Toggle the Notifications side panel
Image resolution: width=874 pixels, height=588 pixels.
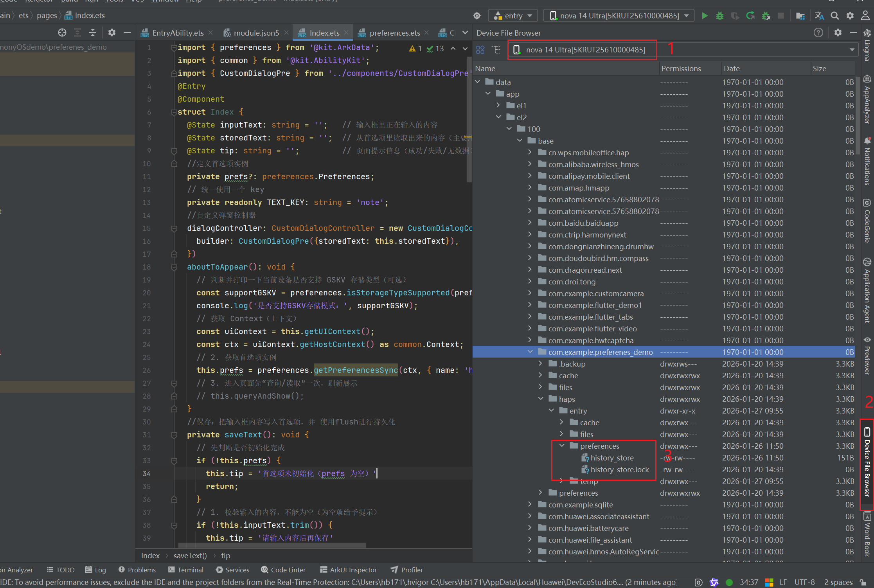pyautogui.click(x=867, y=161)
